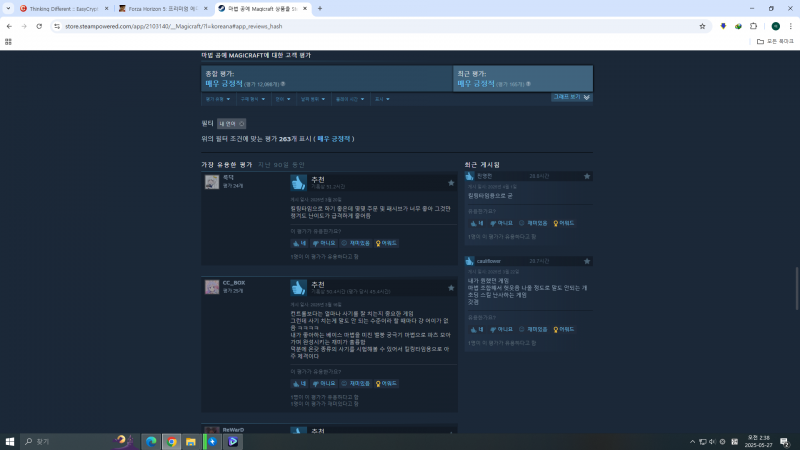Viewport: 800px width, 450px height.
Task: Open Windows Start menu
Action: [x=10, y=441]
